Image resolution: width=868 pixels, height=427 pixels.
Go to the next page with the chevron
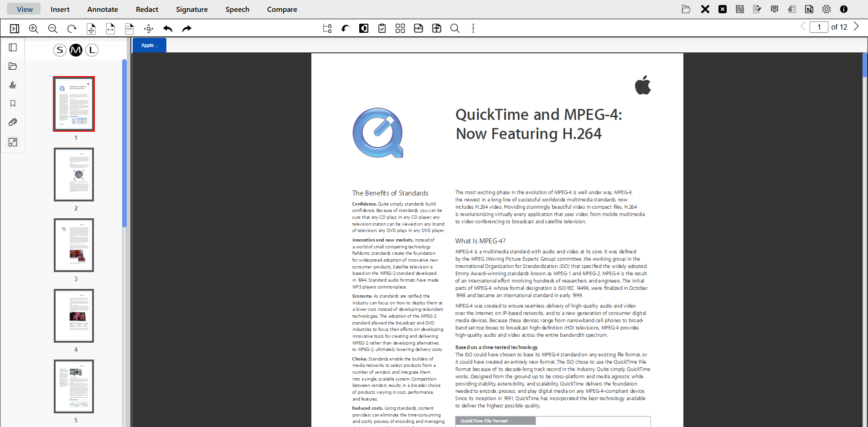pos(856,26)
